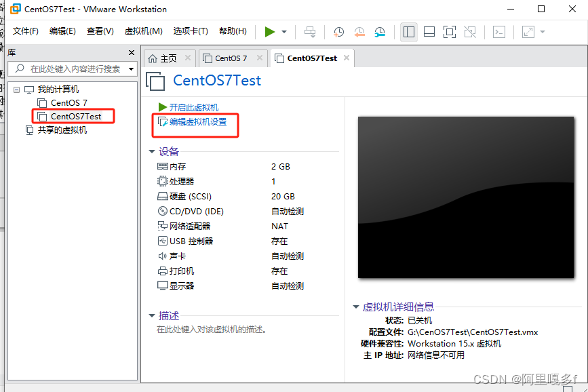Open the console view icon on far right
Image resolution: width=588 pixels, height=392 pixels.
click(498, 32)
